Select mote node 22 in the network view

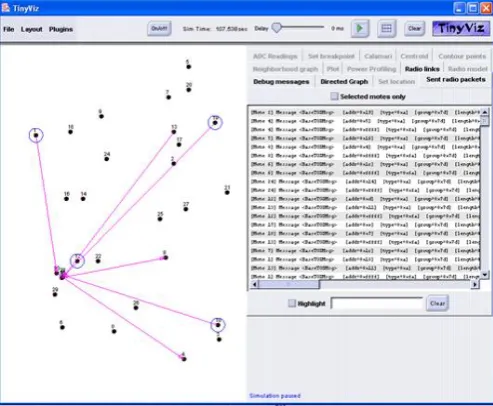[x=98, y=261]
